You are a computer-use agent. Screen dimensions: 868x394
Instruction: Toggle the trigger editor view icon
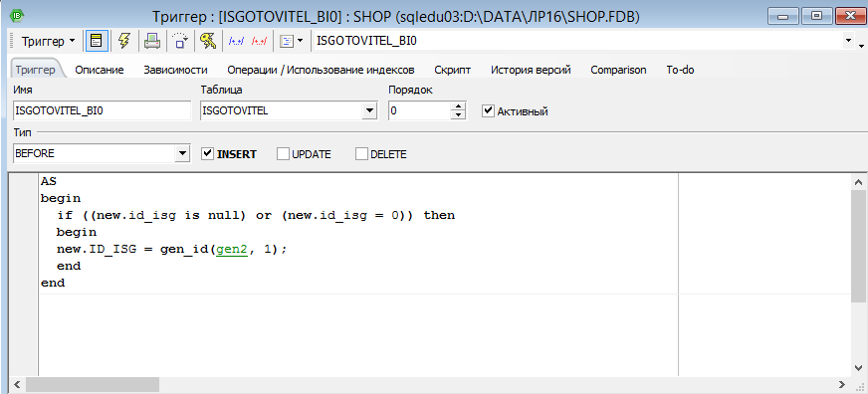click(x=97, y=42)
